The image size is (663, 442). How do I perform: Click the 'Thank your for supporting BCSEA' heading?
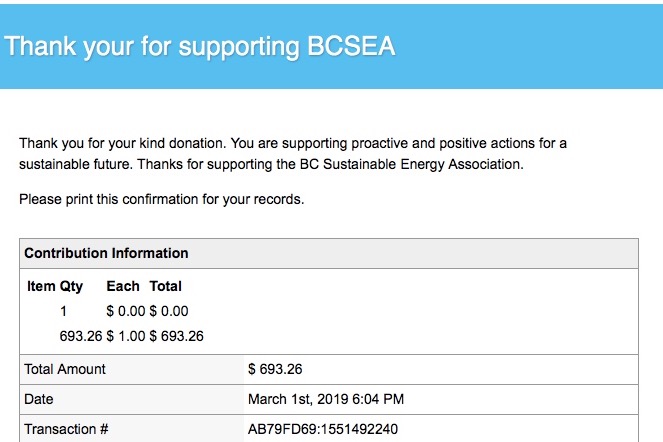200,47
